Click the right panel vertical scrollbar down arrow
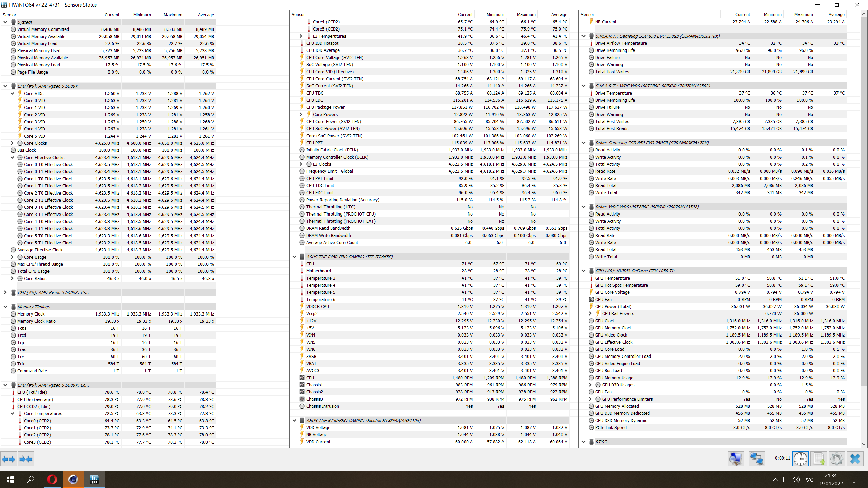Image resolution: width=868 pixels, height=488 pixels. coord(864,444)
